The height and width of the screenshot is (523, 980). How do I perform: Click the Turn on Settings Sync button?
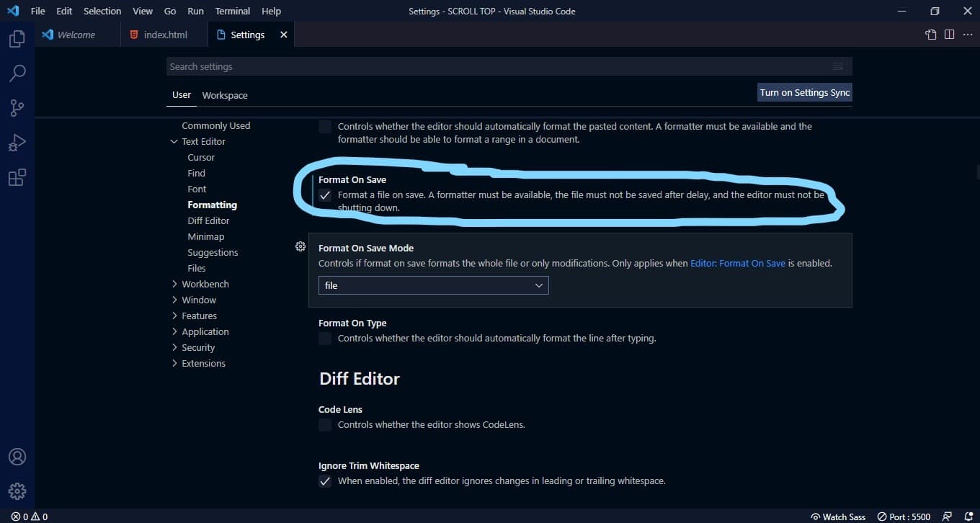pyautogui.click(x=803, y=92)
